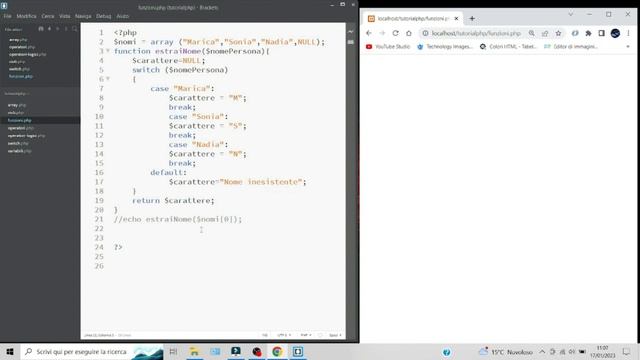
Task: Open Colori HTML bookmark
Action: point(508,47)
